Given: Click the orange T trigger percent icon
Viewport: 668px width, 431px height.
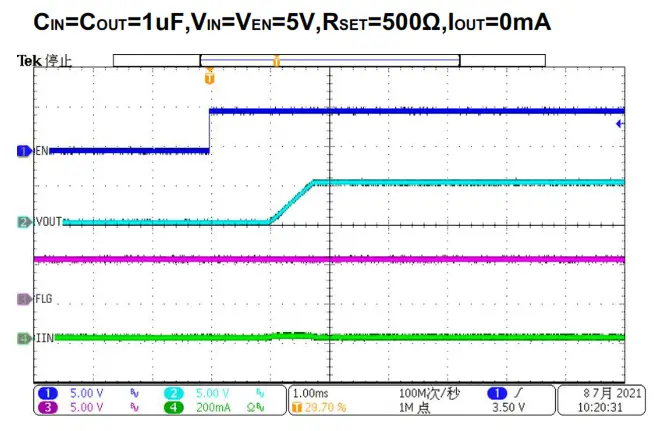Looking at the screenshot, I should coord(297,408).
